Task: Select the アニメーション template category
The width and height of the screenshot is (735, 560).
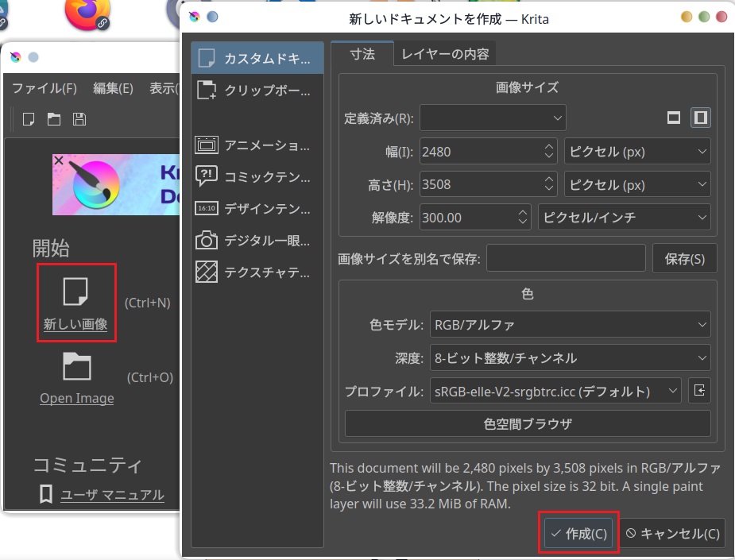Action: [257, 145]
